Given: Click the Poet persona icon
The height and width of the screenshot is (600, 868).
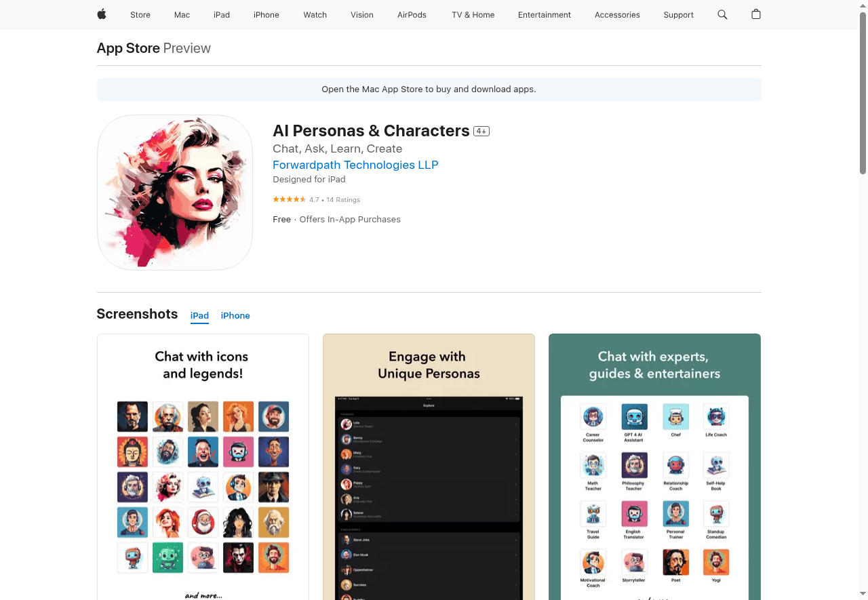Looking at the screenshot, I should point(675,562).
